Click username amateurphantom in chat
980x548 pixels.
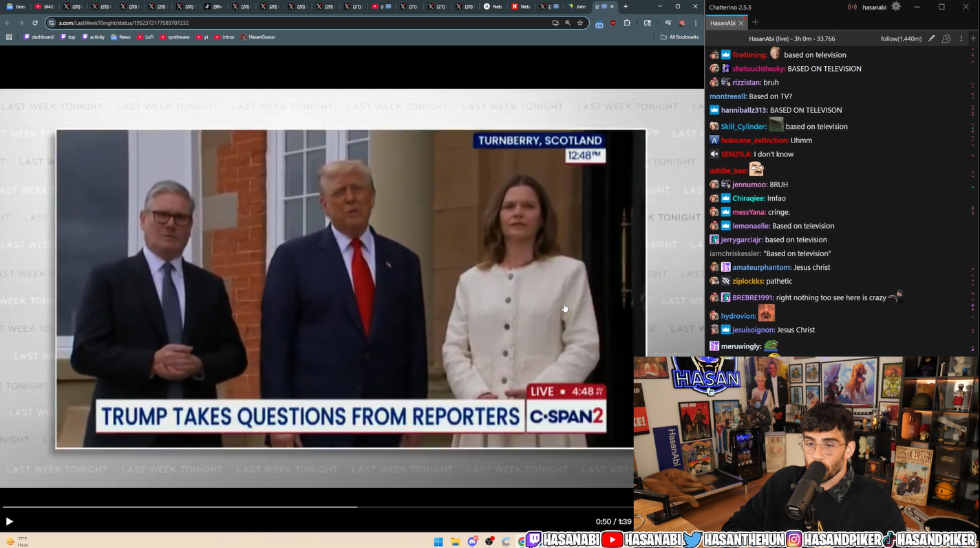(762, 267)
